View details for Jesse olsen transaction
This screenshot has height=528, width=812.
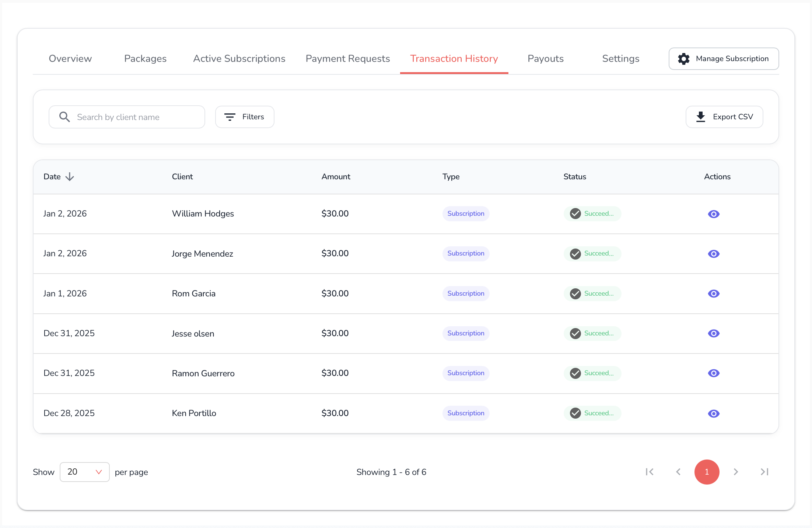coord(714,334)
